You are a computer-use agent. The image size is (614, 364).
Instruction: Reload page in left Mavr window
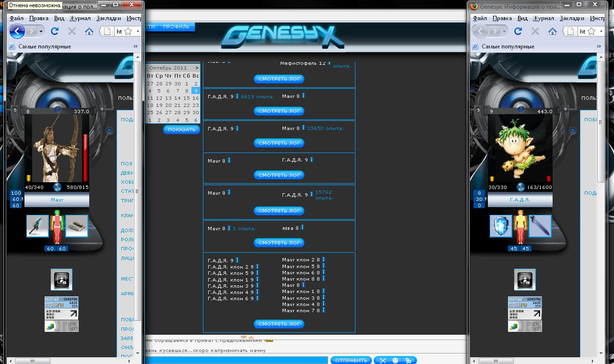[55, 31]
